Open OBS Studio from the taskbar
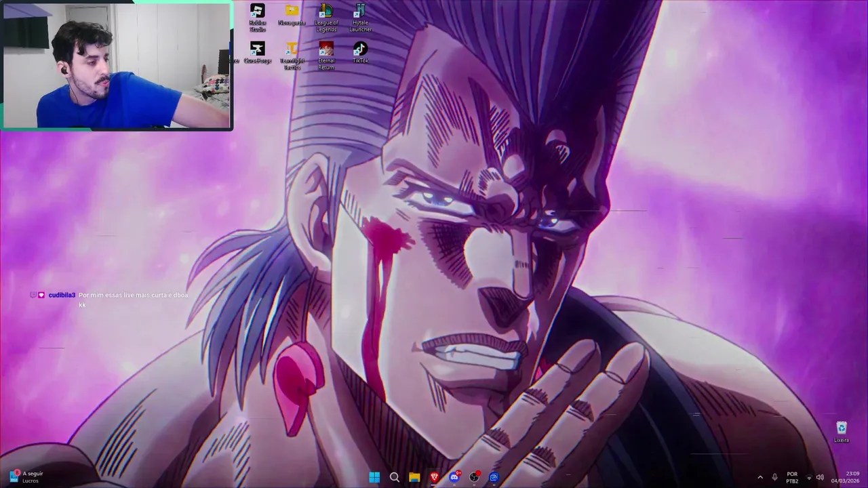 click(475, 477)
